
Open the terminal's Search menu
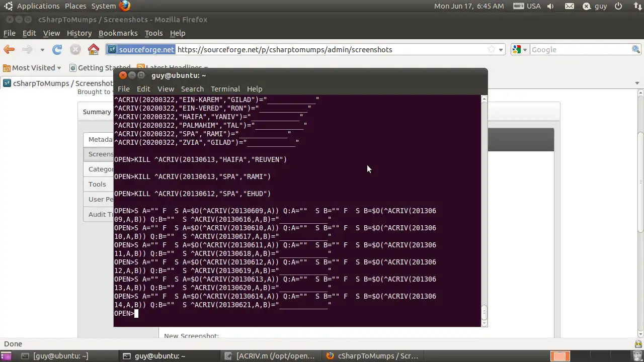(x=192, y=89)
